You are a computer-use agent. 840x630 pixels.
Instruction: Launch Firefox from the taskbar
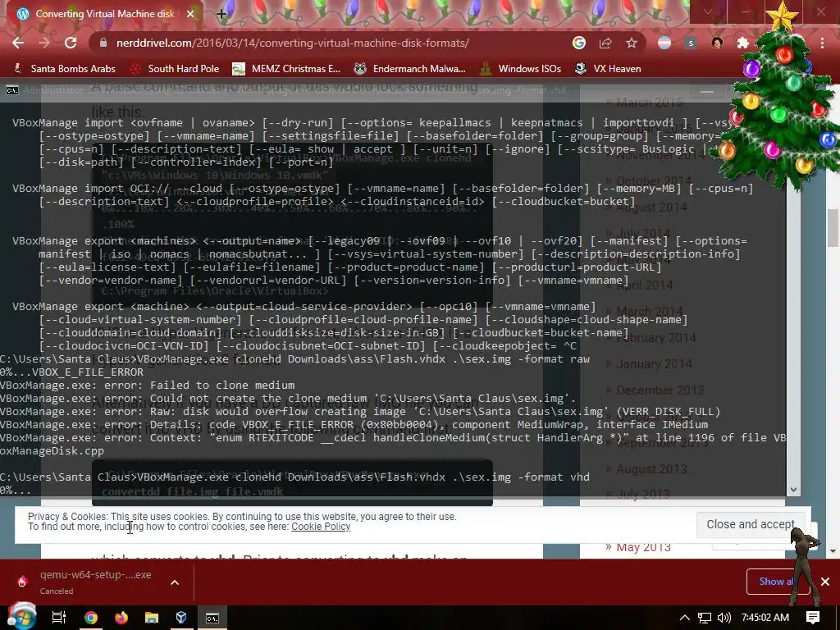point(121,618)
